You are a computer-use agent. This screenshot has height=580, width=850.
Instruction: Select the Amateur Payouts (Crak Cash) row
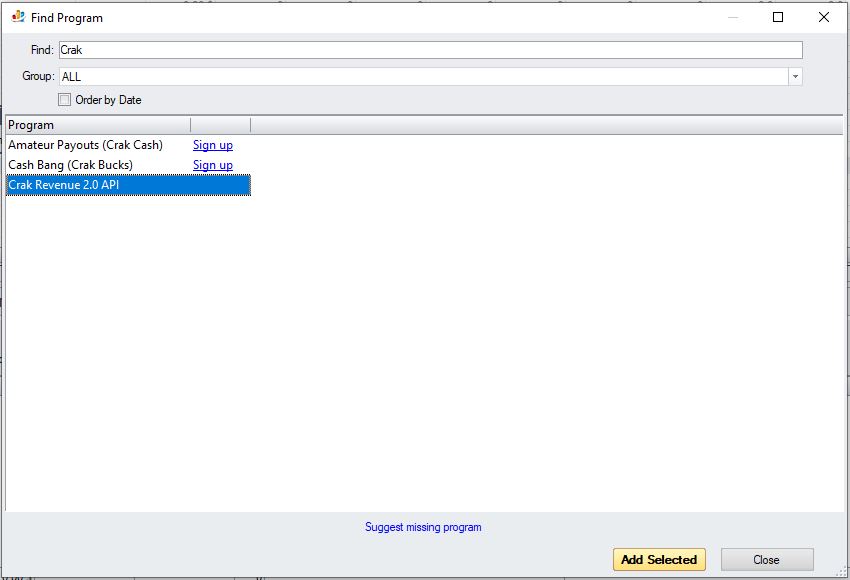tap(128, 145)
